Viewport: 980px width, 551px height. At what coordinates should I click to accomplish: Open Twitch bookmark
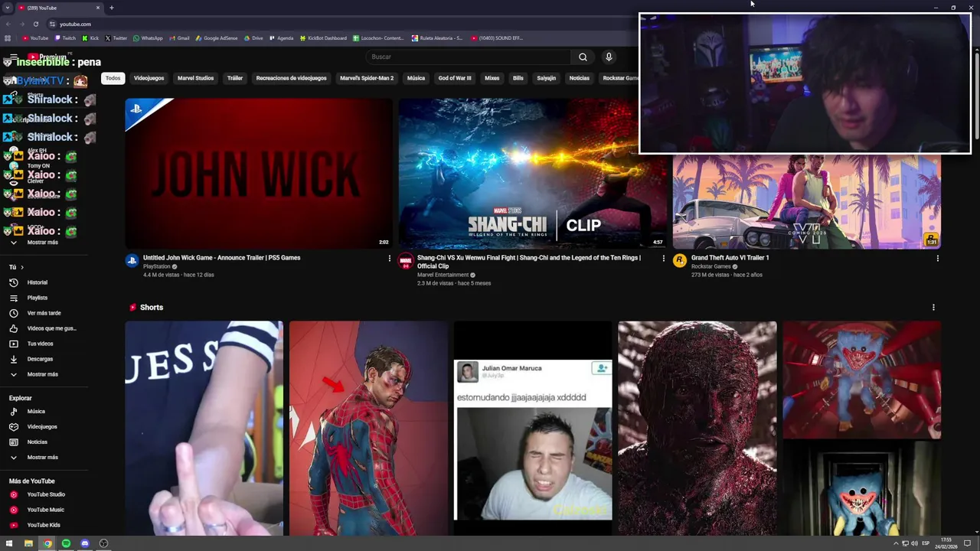point(64,37)
